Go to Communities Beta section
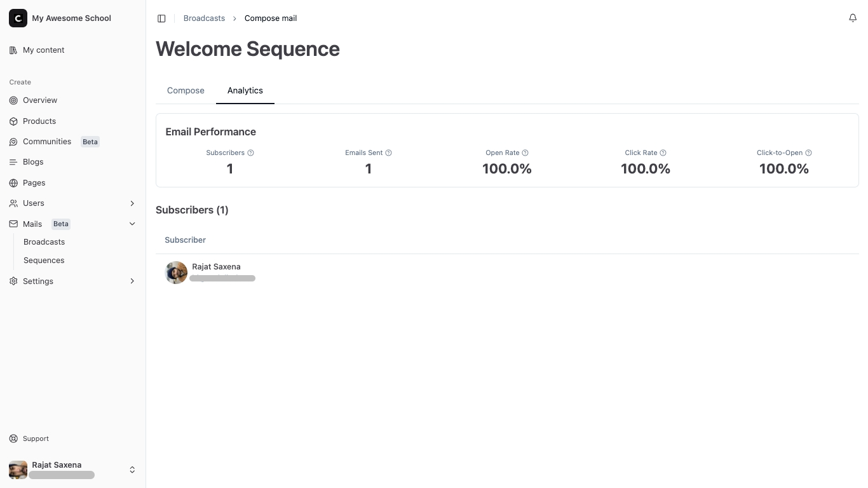 46,141
